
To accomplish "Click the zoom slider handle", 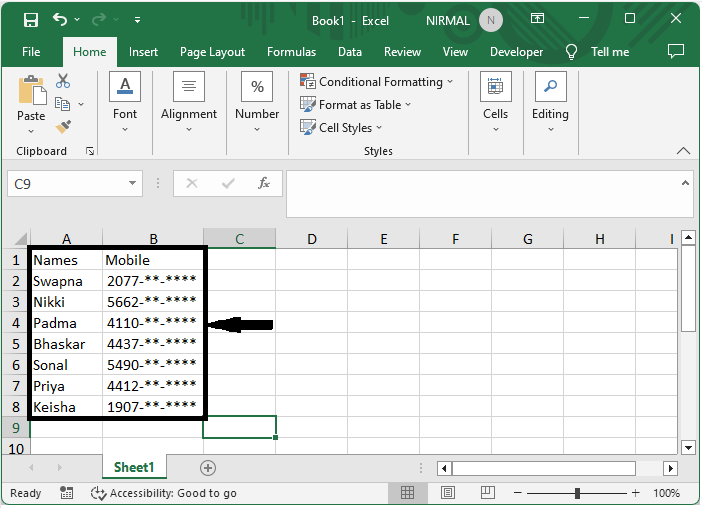I will pos(578,493).
